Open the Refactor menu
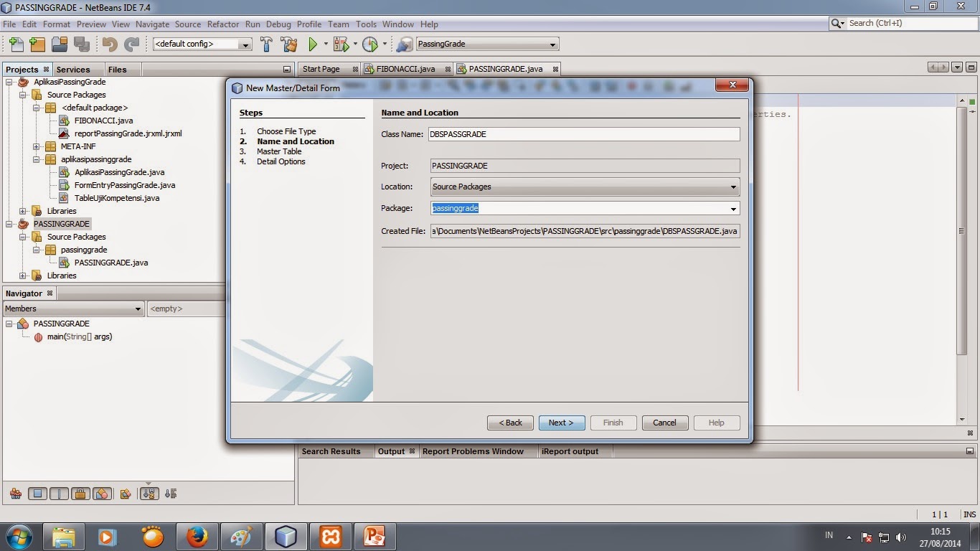 point(223,24)
